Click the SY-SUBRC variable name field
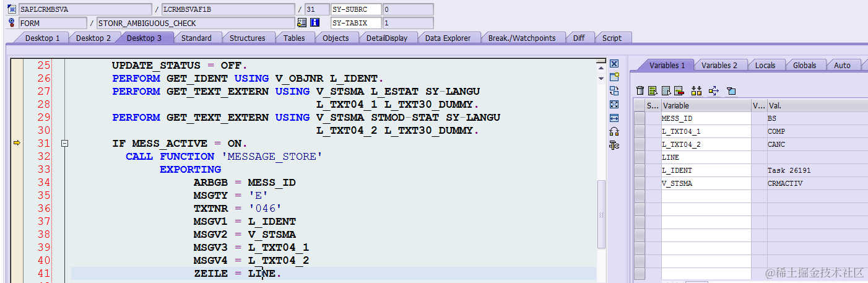868x283 pixels. 356,9
